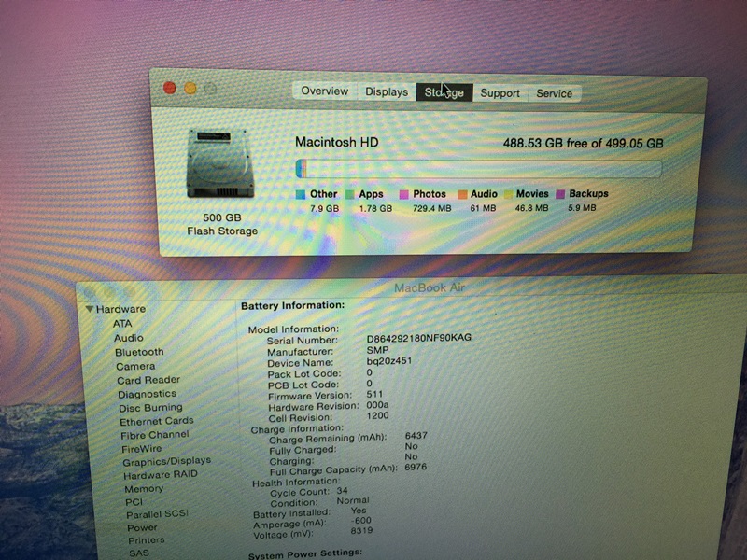Open Card Reader hardware details
Image resolution: width=747 pixels, height=560 pixels.
tap(148, 380)
